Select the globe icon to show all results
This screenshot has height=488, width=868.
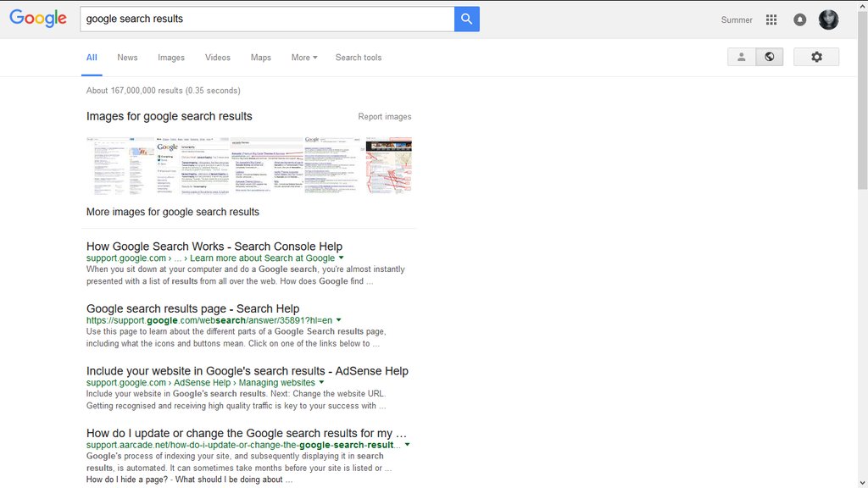click(769, 57)
